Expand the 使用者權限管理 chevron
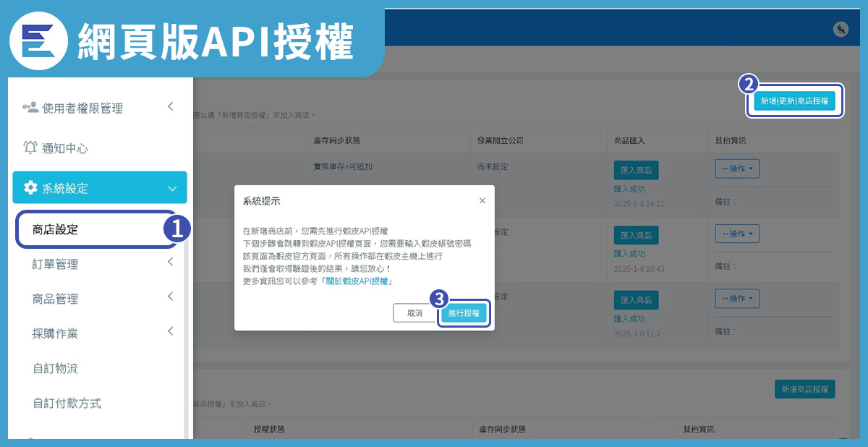Viewport: 868px width, 447px height. click(x=171, y=107)
